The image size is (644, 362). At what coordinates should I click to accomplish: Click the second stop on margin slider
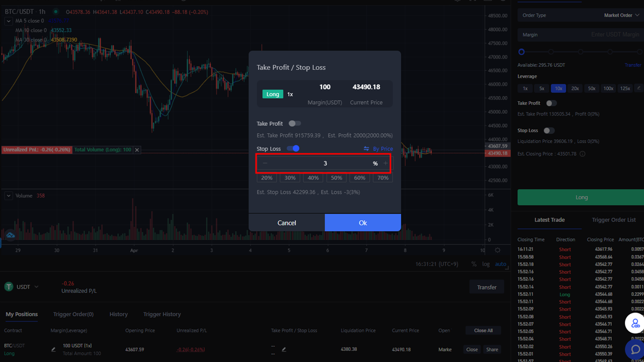pyautogui.click(x=551, y=52)
